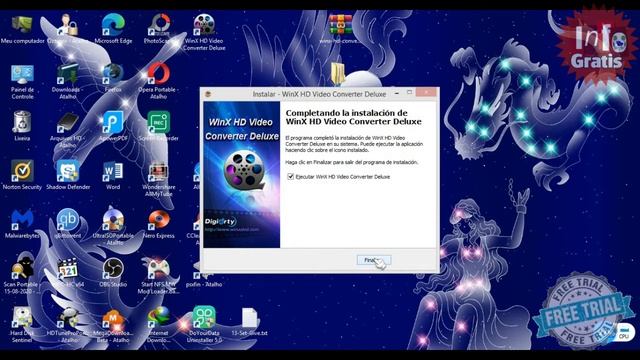Select the Lixeira recycle bin
This screenshot has width=640, height=360.
click(22, 127)
